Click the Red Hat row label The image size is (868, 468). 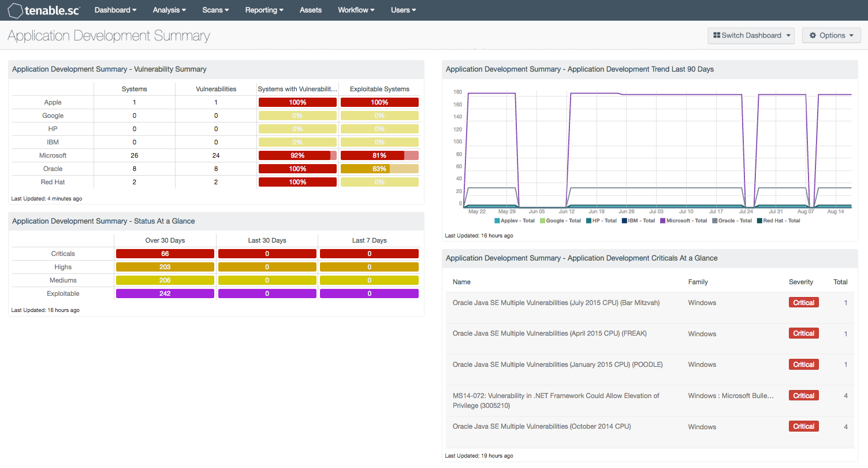(53, 182)
